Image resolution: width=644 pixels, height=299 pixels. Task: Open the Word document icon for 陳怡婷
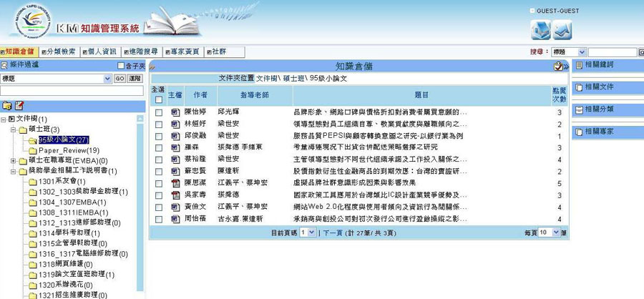175,112
